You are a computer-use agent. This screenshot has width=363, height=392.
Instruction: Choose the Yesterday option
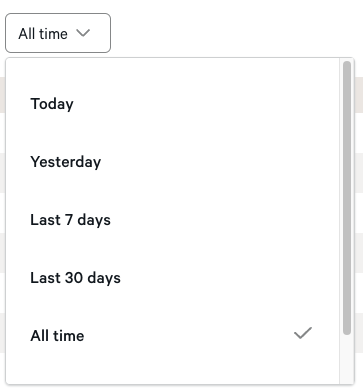(x=173, y=162)
